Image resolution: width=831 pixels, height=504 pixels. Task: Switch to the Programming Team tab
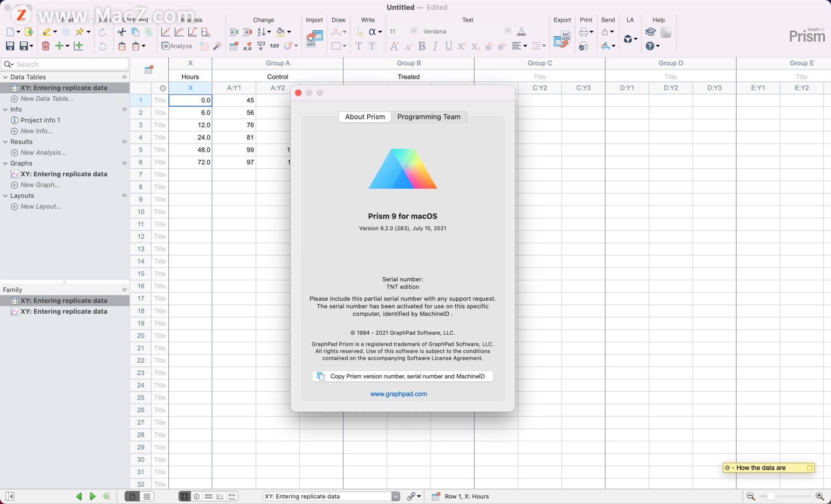(x=429, y=117)
